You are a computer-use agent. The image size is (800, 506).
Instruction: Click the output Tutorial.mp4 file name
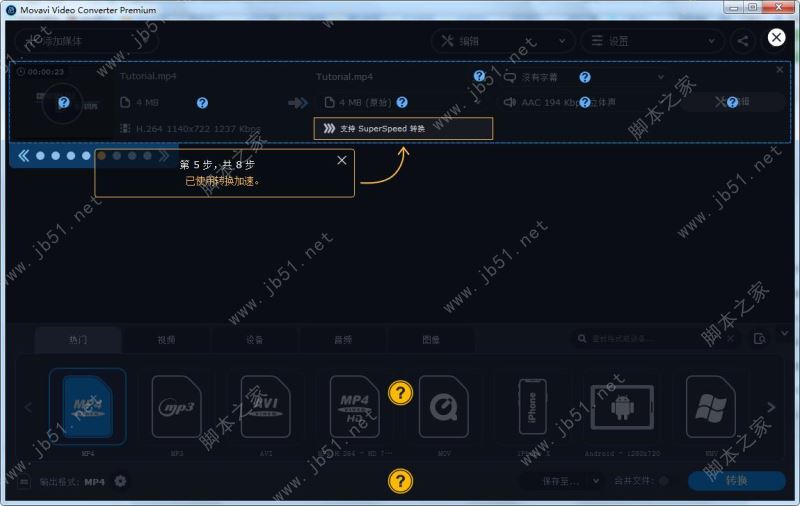click(344, 77)
